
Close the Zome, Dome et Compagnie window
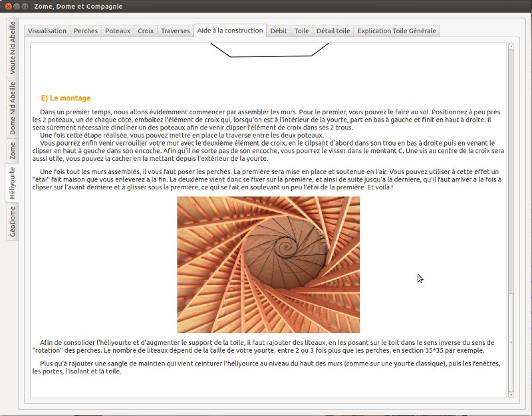point(9,6)
